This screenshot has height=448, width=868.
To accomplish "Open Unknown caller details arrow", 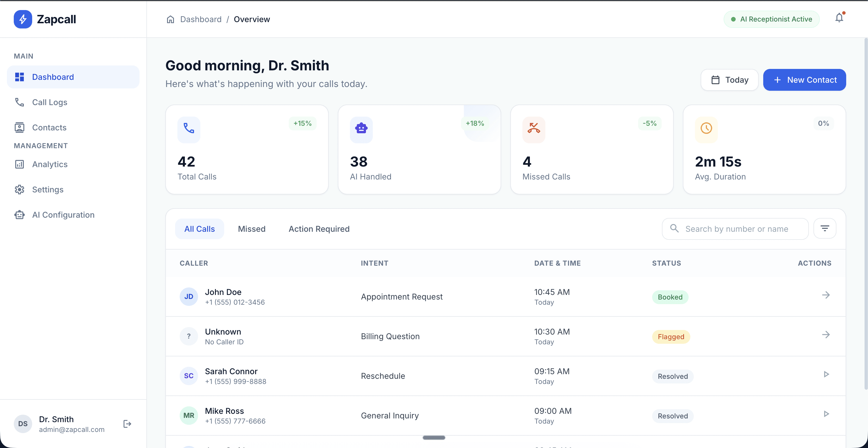I will [x=826, y=335].
